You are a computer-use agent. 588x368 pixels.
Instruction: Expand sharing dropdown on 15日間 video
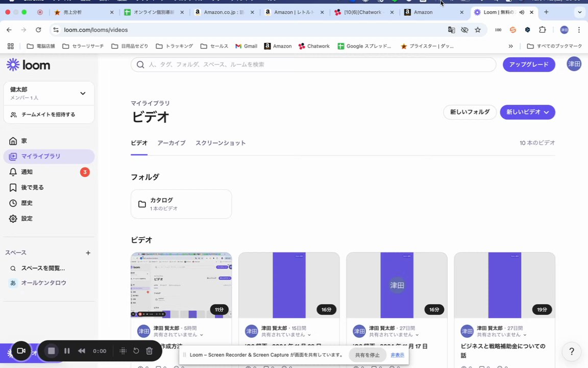coord(309,335)
